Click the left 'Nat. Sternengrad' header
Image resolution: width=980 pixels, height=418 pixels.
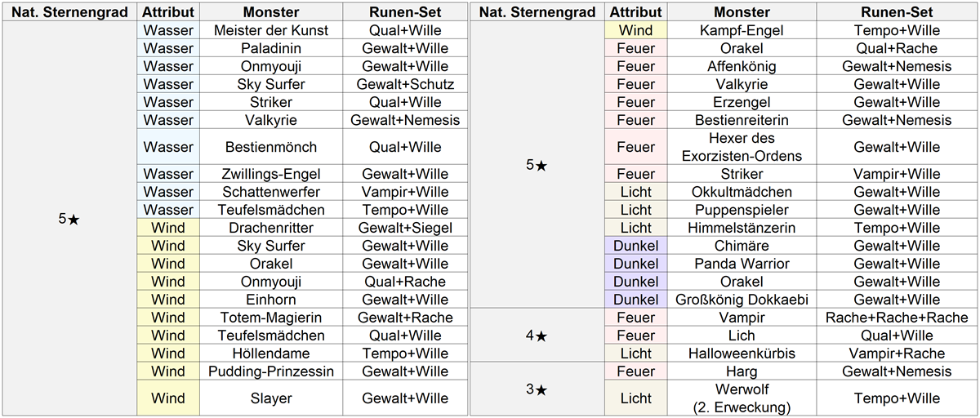point(69,12)
